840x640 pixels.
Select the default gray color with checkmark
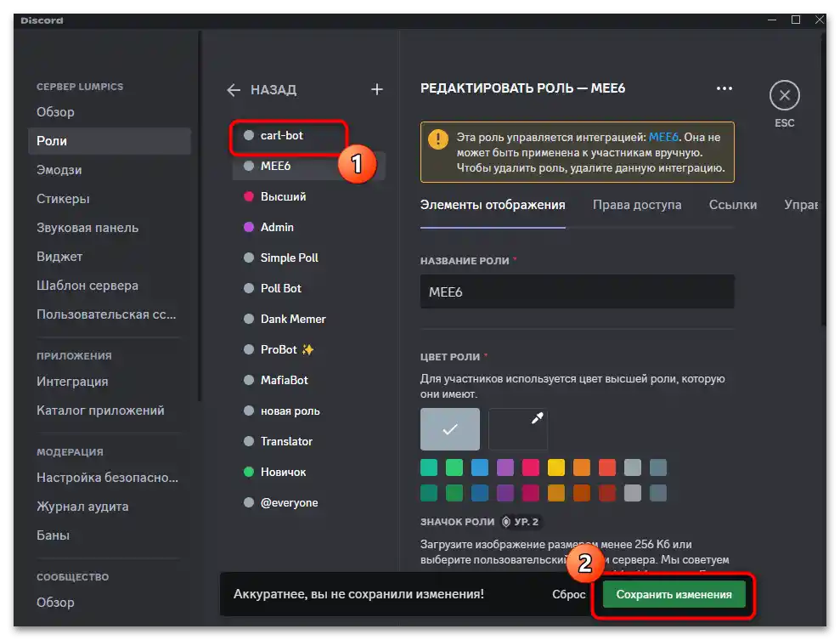(x=450, y=429)
